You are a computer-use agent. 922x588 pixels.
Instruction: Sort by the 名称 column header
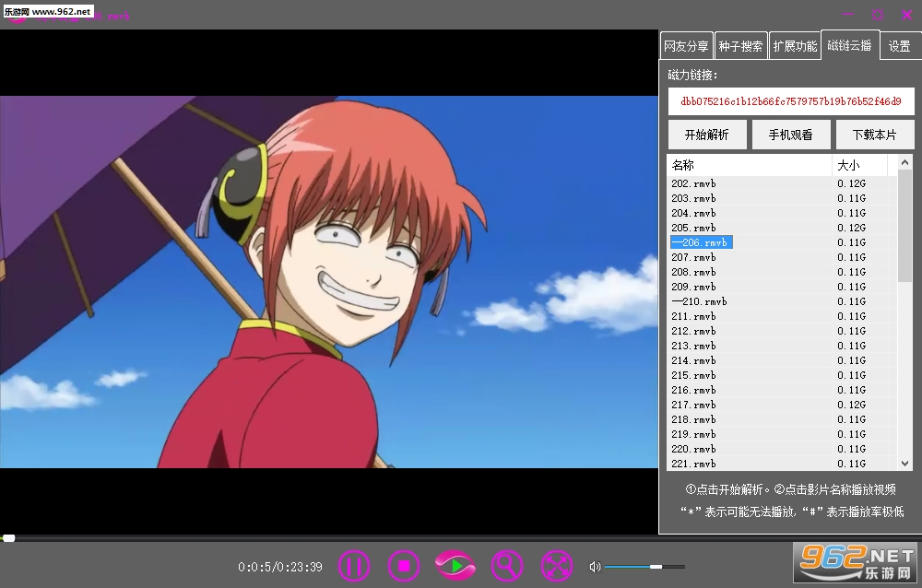tap(750, 165)
